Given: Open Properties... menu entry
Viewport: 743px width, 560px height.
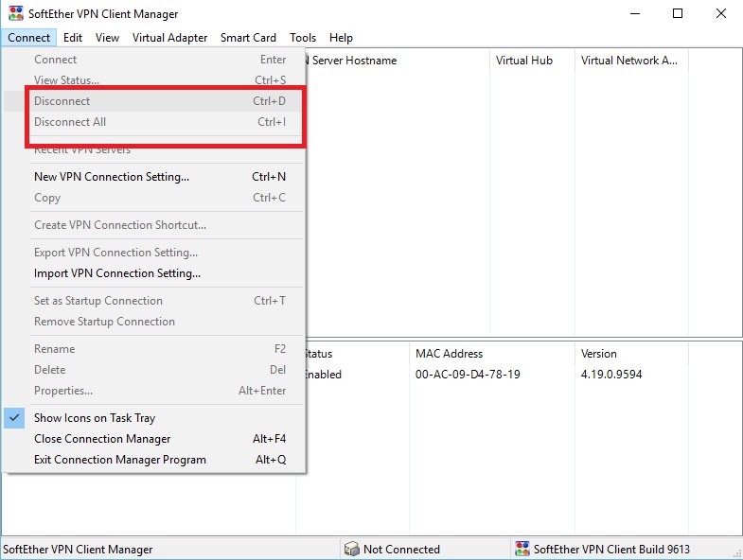Looking at the screenshot, I should pyautogui.click(x=153, y=391).
